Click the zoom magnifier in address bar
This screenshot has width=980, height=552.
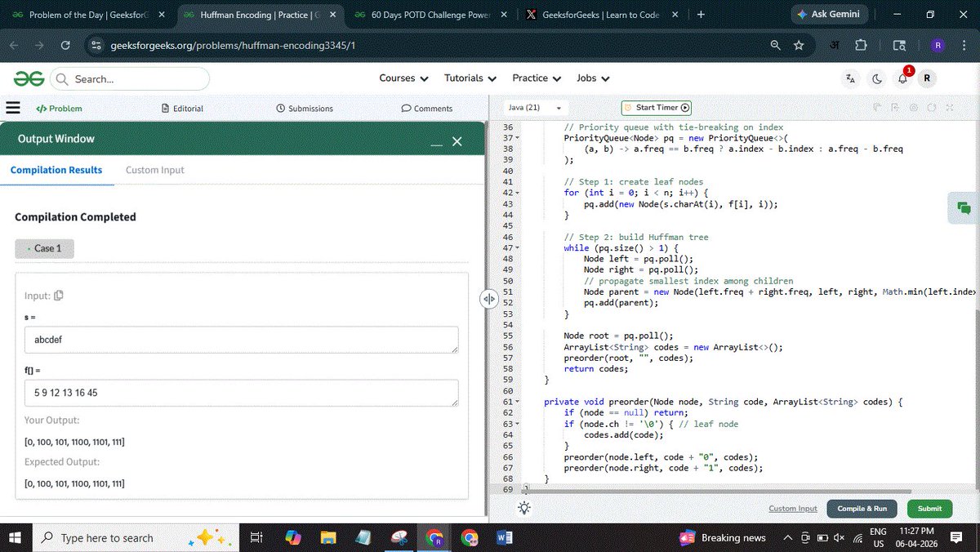click(775, 46)
